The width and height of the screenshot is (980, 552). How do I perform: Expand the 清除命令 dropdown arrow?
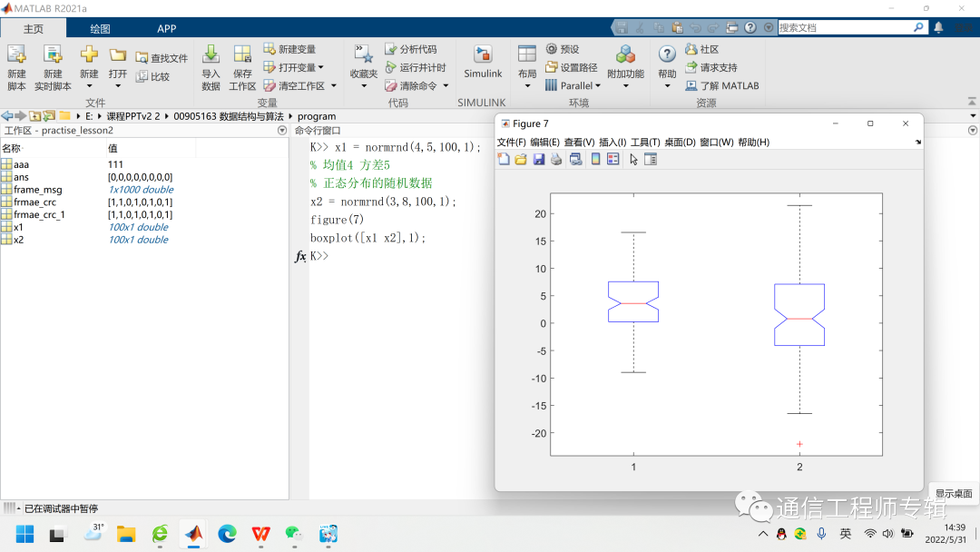click(446, 85)
